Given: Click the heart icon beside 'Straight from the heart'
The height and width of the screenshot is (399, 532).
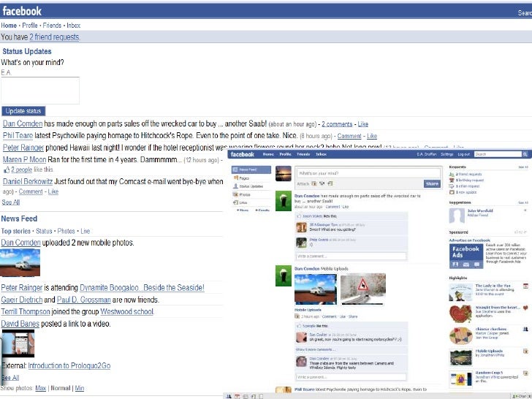Looking at the screenshot, I should [x=525, y=308].
